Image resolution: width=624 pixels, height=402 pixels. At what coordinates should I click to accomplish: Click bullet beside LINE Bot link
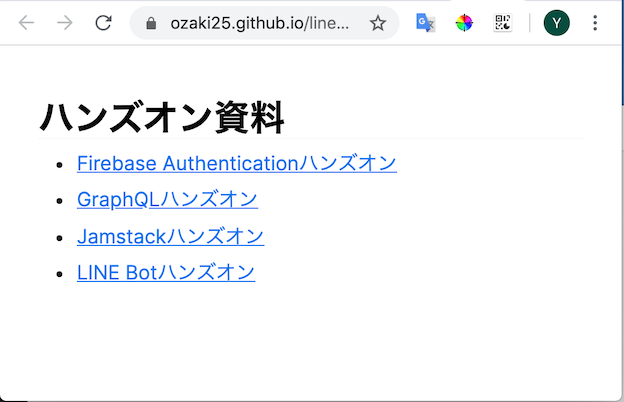coord(60,274)
